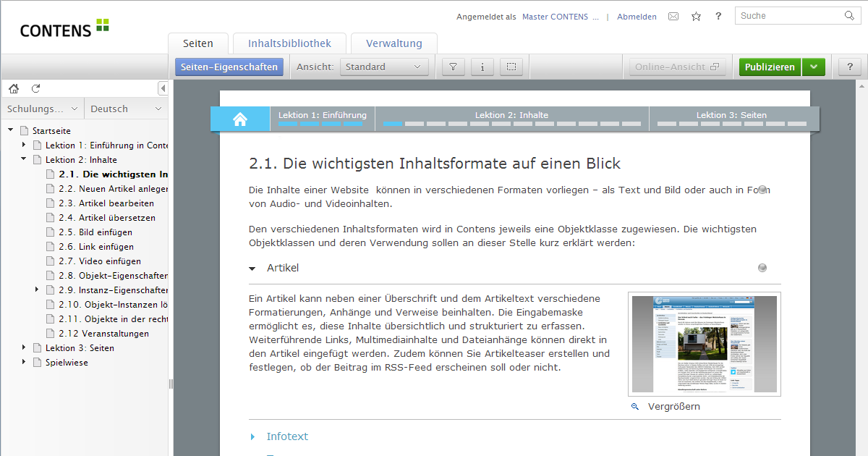Select 2.2. Neuen Artikel anlegen tree item

click(x=114, y=189)
